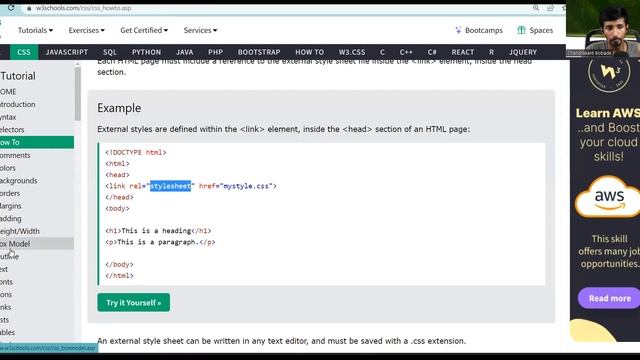Open the Selectors chapter

click(x=37, y=129)
